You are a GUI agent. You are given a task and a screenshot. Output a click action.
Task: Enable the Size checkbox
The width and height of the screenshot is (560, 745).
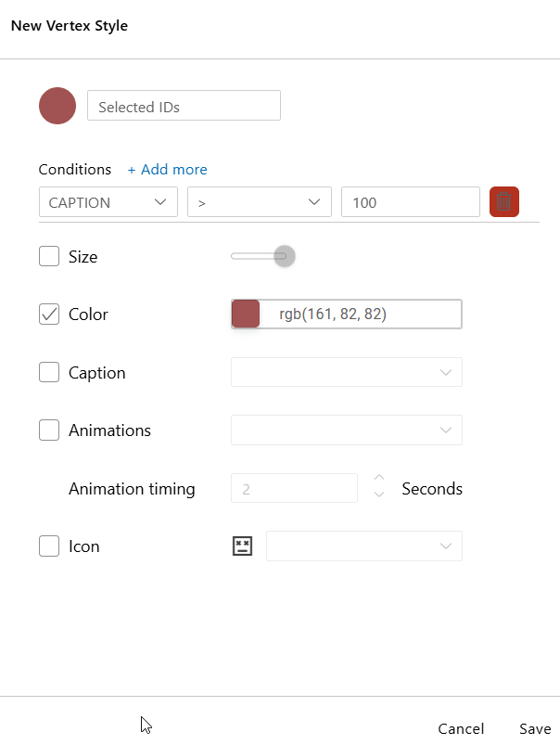click(x=49, y=256)
